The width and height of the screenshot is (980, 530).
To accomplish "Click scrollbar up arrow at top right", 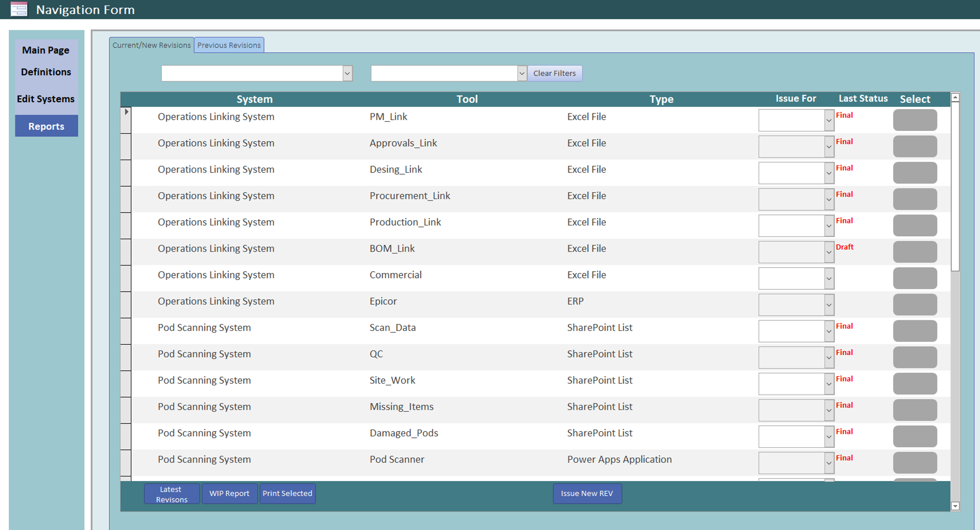I will [x=955, y=98].
